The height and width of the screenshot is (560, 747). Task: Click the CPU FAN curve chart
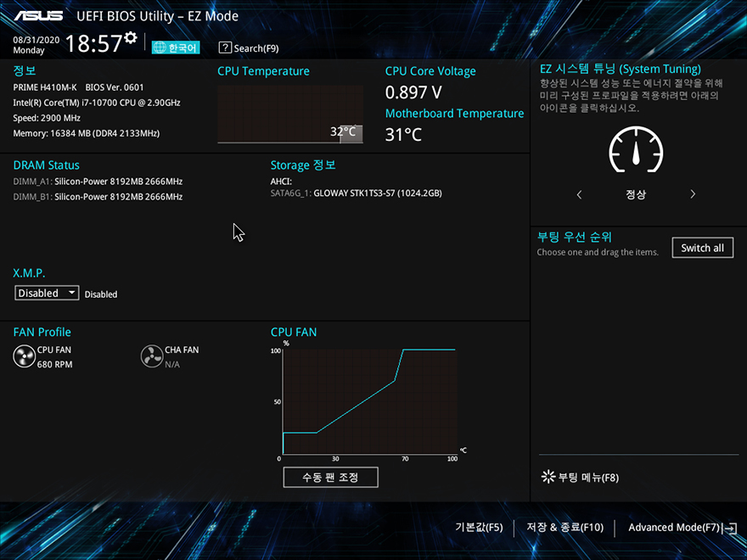coord(370,401)
